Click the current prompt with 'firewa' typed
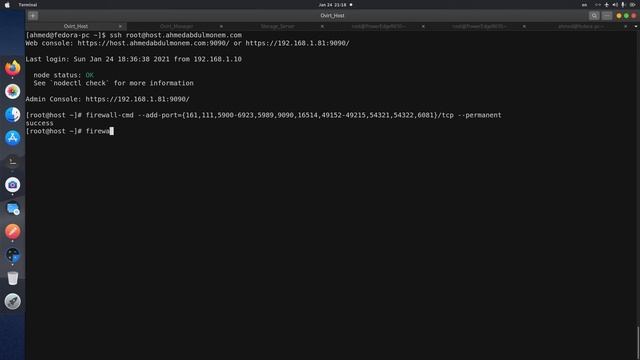The width and height of the screenshot is (640, 360). [x=69, y=131]
